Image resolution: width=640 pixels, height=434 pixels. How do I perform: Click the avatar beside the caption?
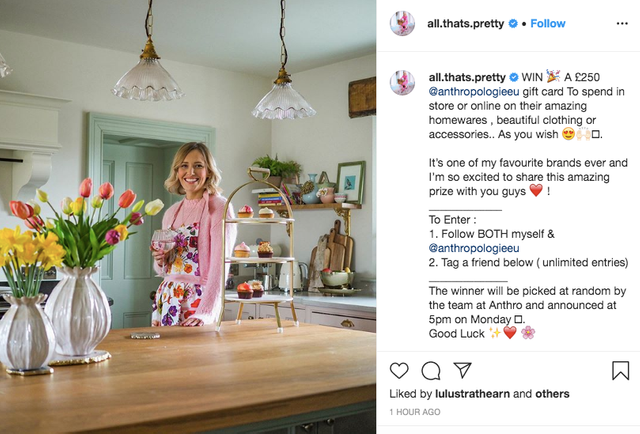(402, 83)
